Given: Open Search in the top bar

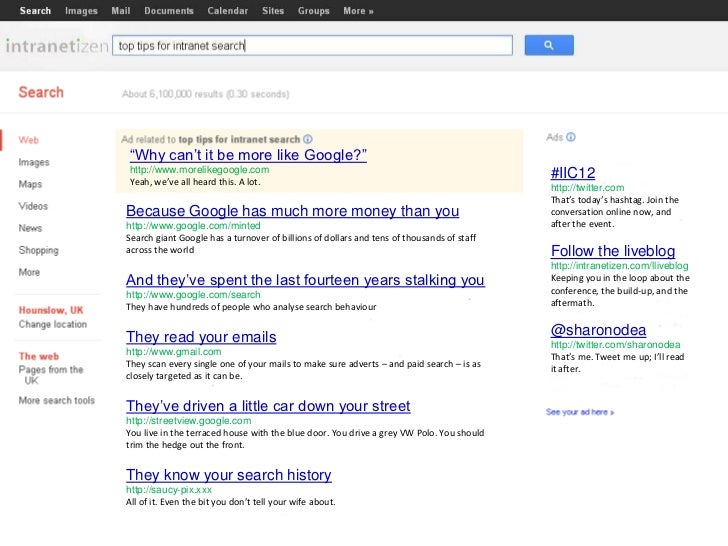Looking at the screenshot, I should pos(35,11).
